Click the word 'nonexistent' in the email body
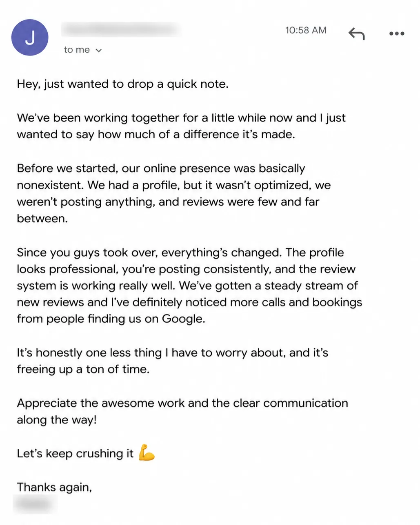The image size is (420, 525). 50,185
